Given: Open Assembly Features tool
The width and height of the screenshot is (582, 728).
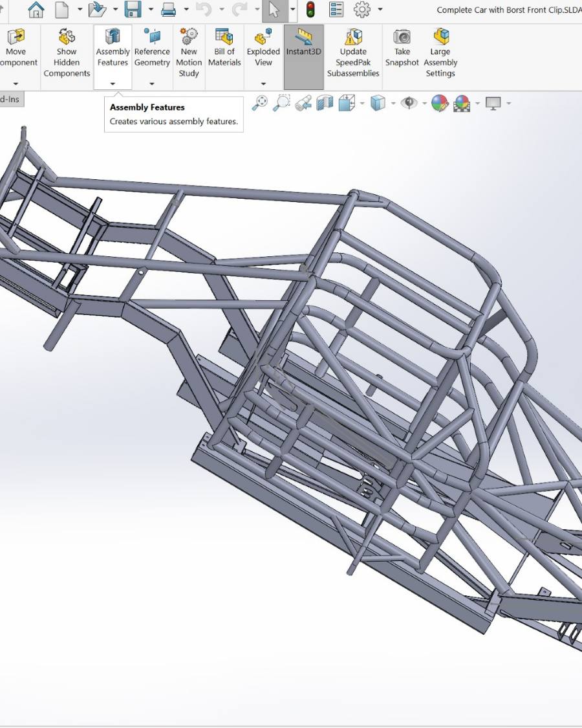Looking at the screenshot, I should 113,51.
